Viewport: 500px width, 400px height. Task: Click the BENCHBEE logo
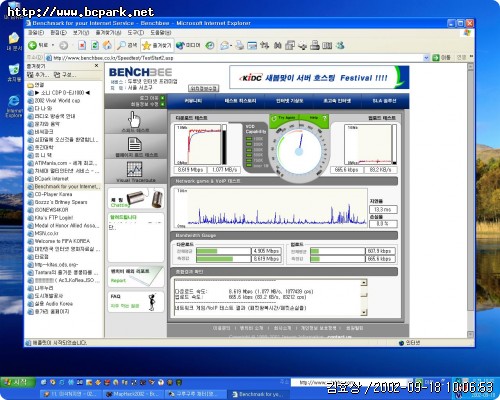click(140, 72)
